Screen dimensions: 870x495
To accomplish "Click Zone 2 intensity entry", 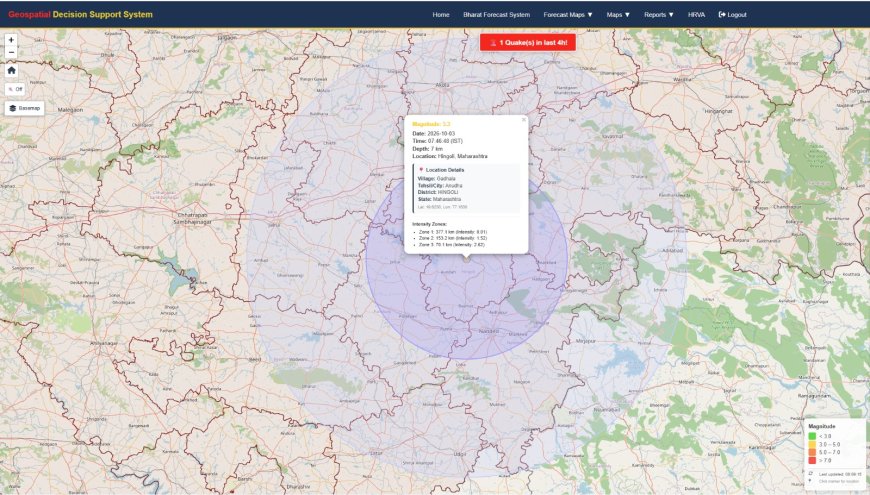I will pos(453,238).
